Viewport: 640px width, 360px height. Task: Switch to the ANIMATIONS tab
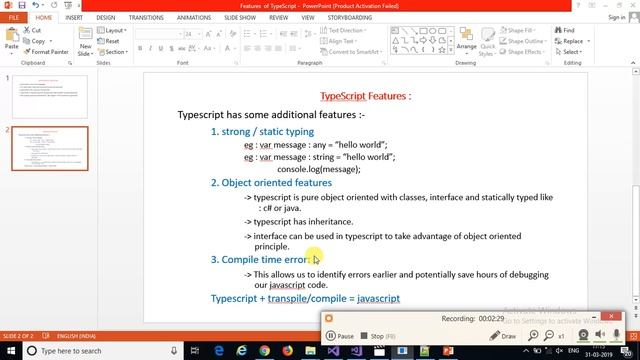pyautogui.click(x=194, y=18)
